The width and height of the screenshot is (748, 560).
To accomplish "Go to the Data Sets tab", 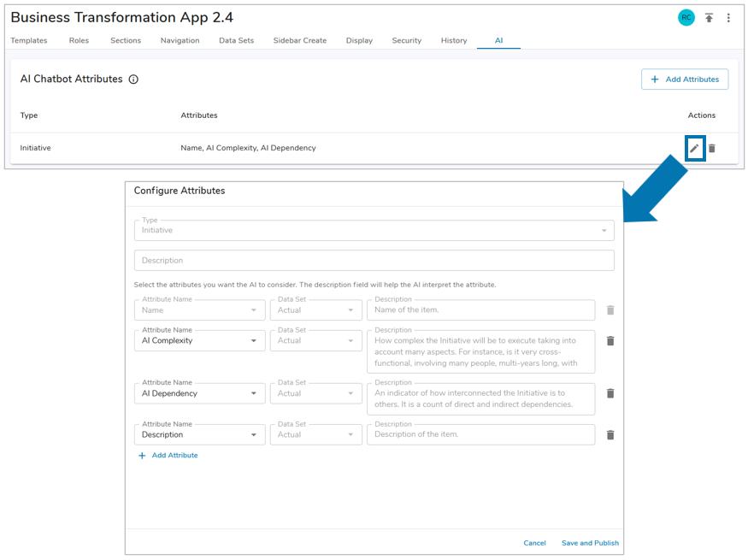I will pyautogui.click(x=236, y=40).
